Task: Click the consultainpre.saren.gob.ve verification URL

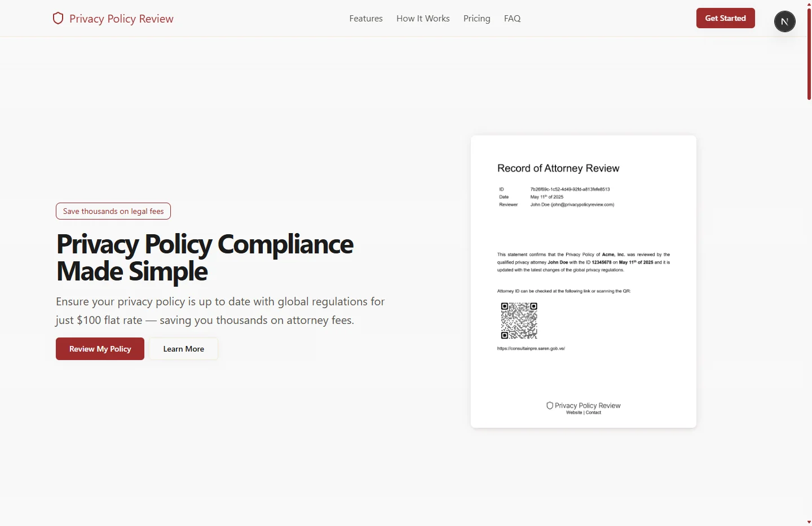Action: tap(531, 348)
